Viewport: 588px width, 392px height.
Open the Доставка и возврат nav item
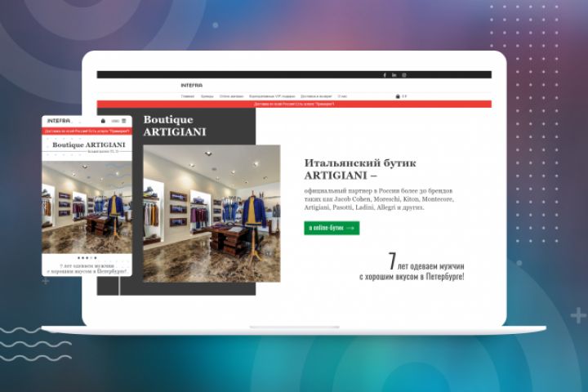316,96
